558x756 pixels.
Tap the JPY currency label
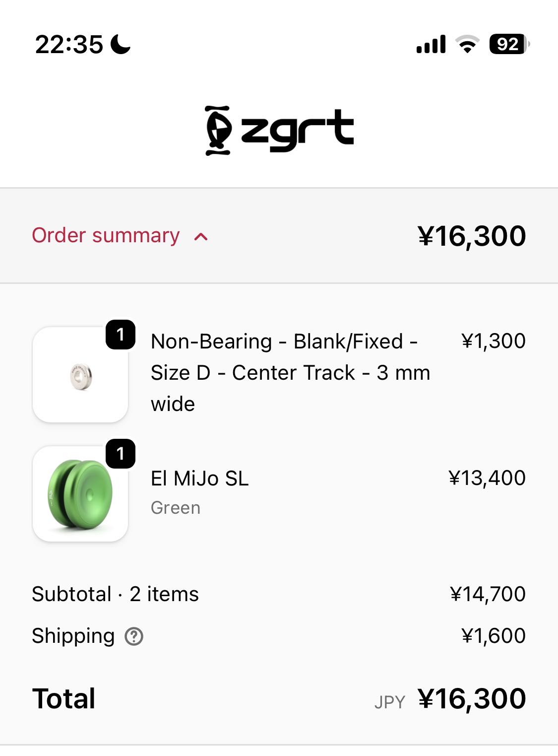pos(390,702)
